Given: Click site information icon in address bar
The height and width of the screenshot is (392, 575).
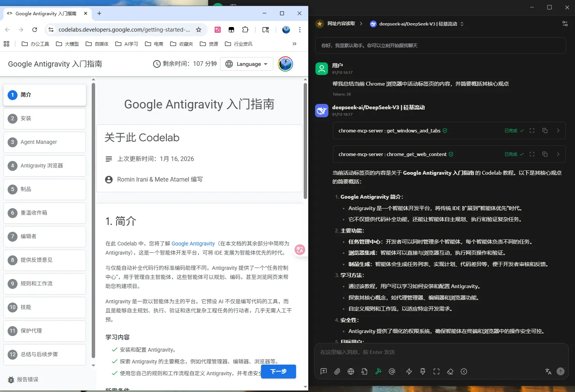Looking at the screenshot, I should pyautogui.click(x=51, y=30).
